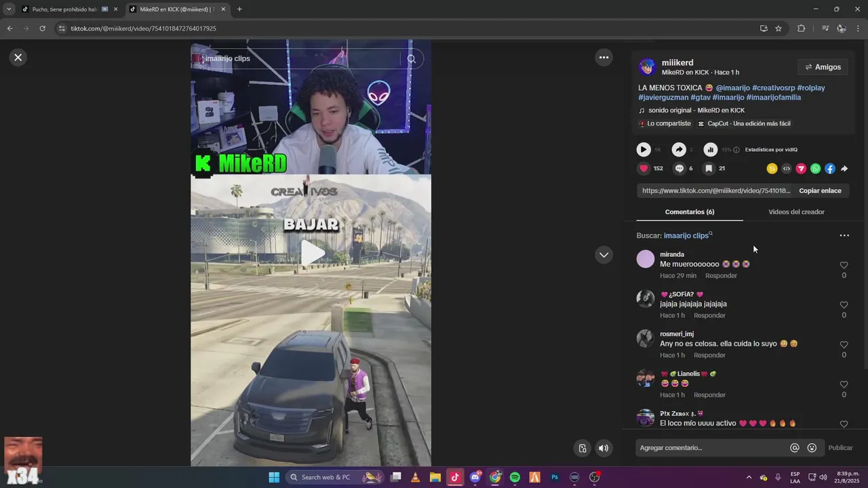Screen dimensions: 868x488
Task: Switch to the 'Pucho, tiene prohibido' browser tab
Action: tap(69, 9)
